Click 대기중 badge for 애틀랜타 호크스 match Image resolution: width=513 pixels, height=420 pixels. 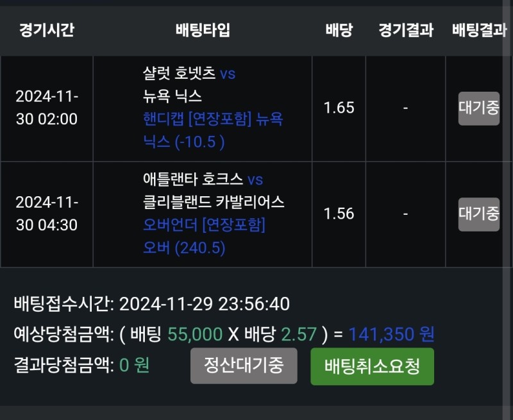tap(478, 214)
